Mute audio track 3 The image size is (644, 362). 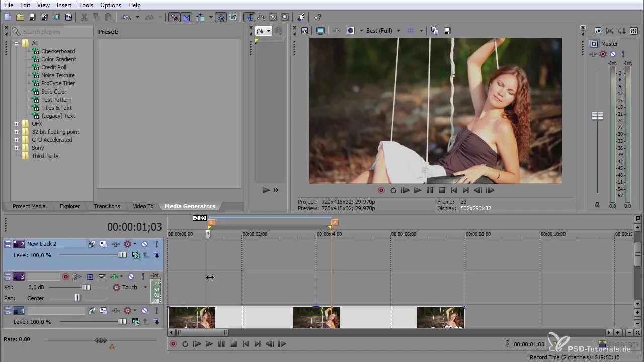tap(131, 277)
